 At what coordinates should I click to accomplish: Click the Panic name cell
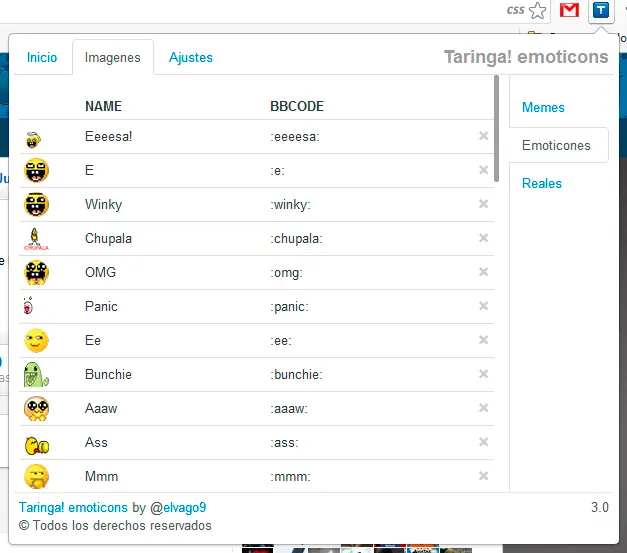pos(101,307)
